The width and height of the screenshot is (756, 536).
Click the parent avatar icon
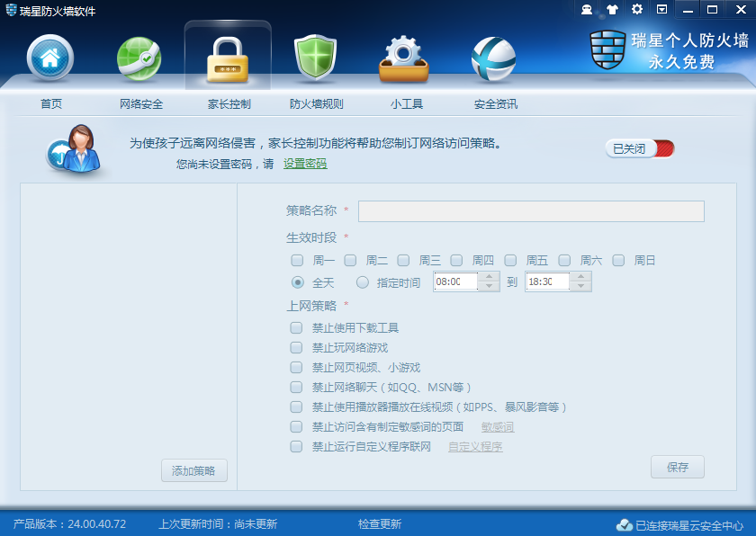(x=75, y=148)
